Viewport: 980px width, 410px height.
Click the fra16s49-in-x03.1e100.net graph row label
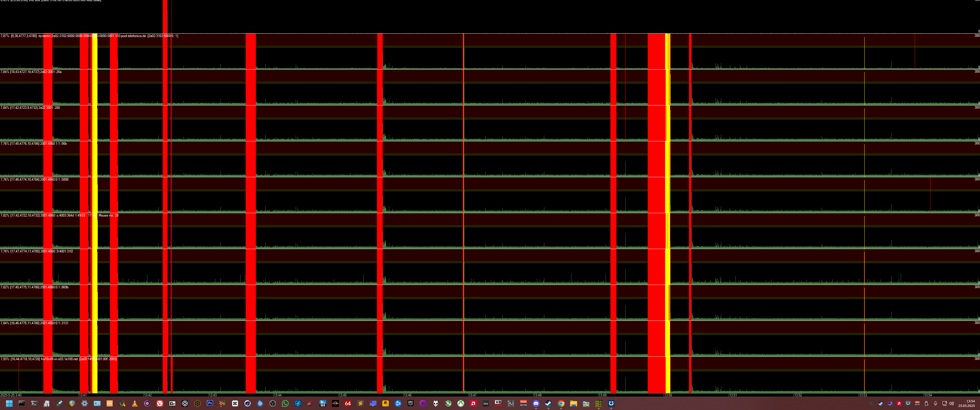click(x=59, y=359)
